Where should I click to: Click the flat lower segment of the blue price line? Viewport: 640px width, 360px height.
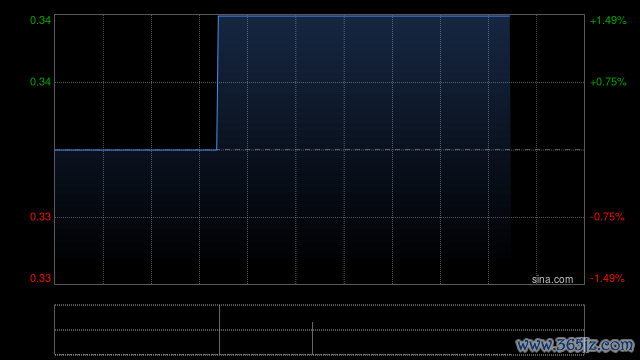coord(136,150)
